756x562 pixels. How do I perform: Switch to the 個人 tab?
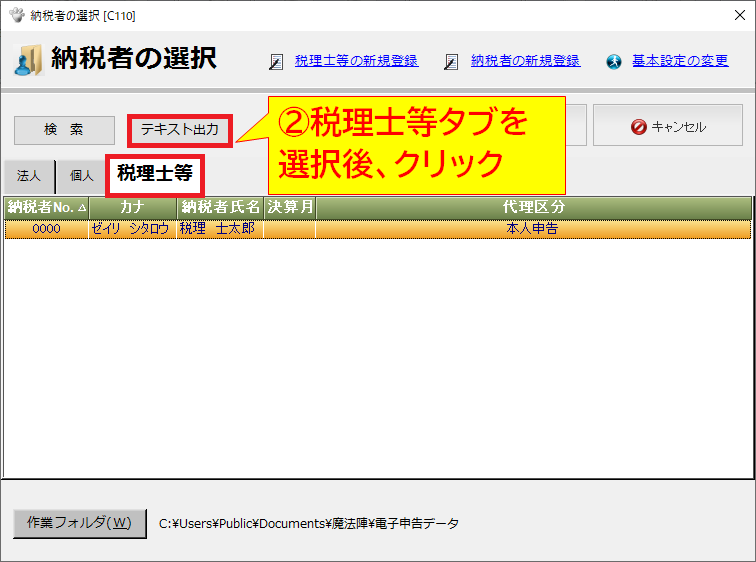point(81,176)
